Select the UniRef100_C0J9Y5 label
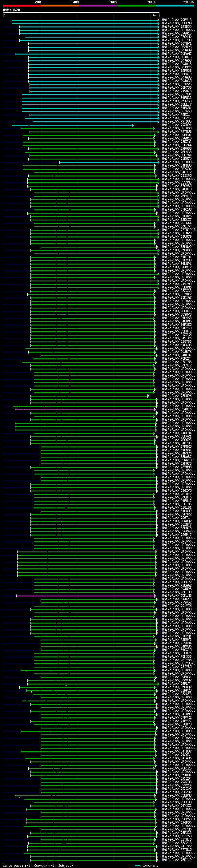This screenshot has height=868, width=197. tap(177, 67)
